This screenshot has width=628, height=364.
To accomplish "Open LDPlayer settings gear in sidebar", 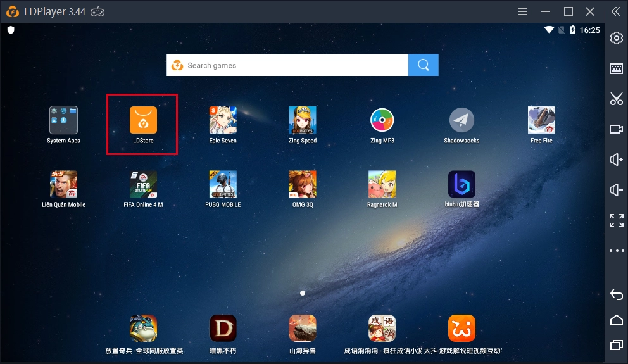I will tap(616, 38).
